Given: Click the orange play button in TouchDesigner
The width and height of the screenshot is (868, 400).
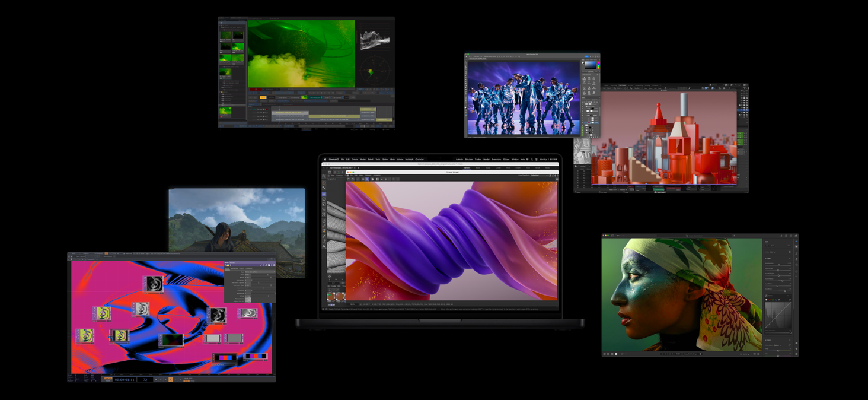Looking at the screenshot, I should [x=171, y=380].
